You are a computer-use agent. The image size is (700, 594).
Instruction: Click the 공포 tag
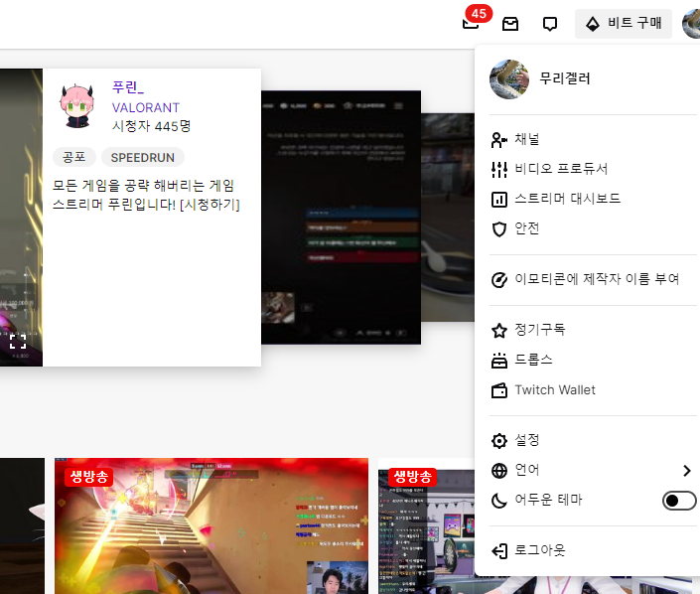click(74, 157)
